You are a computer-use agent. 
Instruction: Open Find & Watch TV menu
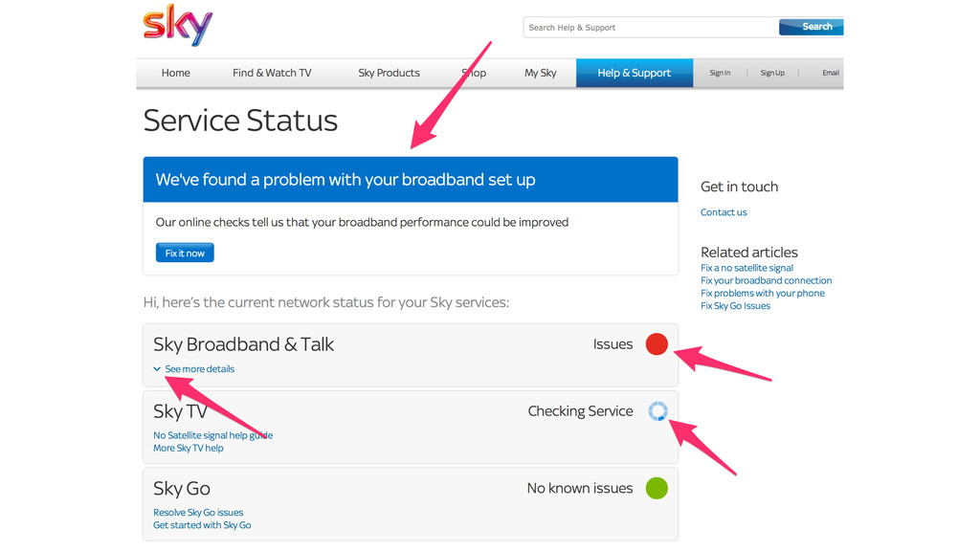(272, 73)
